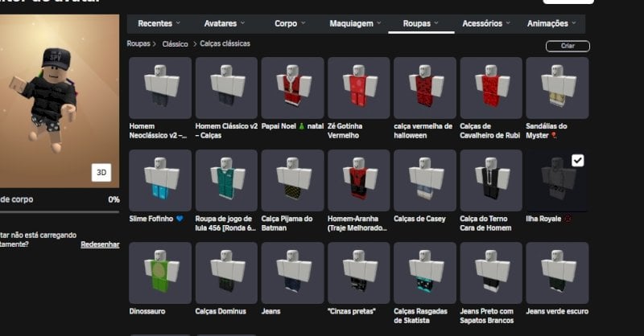Viewport: 644px width, 336px height.
Task: Equip the "Cinzas pretas" pants
Action: point(358,272)
